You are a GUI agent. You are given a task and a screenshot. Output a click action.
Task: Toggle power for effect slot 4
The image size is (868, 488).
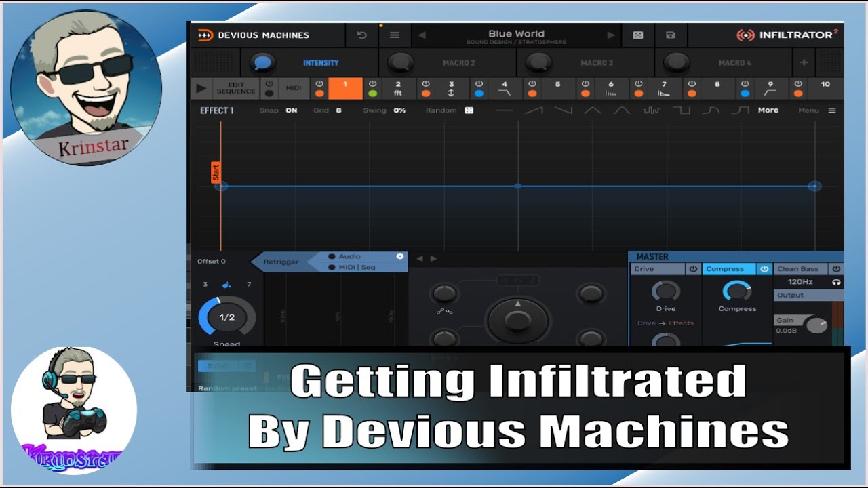pyautogui.click(x=479, y=84)
